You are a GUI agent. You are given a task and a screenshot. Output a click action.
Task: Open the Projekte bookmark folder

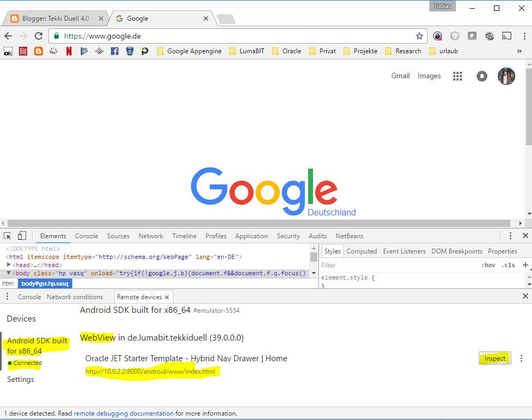pyautogui.click(x=360, y=51)
